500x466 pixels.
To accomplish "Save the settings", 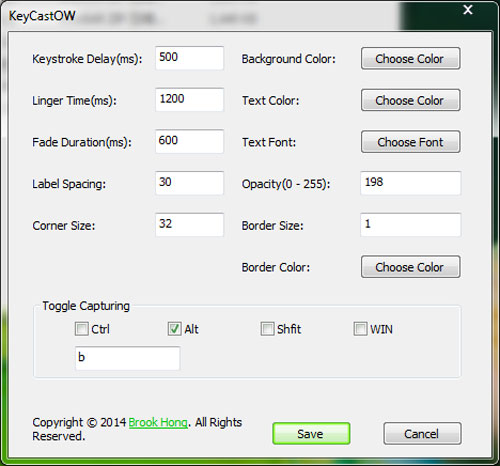I will tap(311, 434).
